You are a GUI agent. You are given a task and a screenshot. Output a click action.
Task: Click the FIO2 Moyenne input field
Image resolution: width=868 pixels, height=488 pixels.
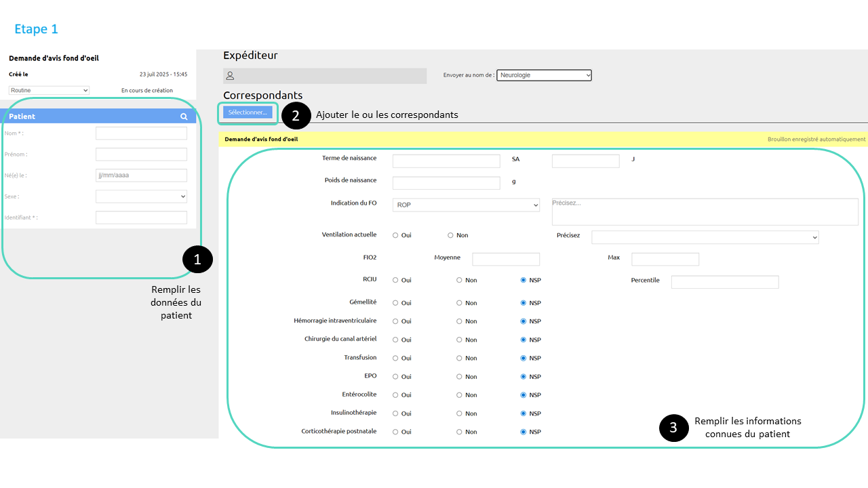point(505,259)
